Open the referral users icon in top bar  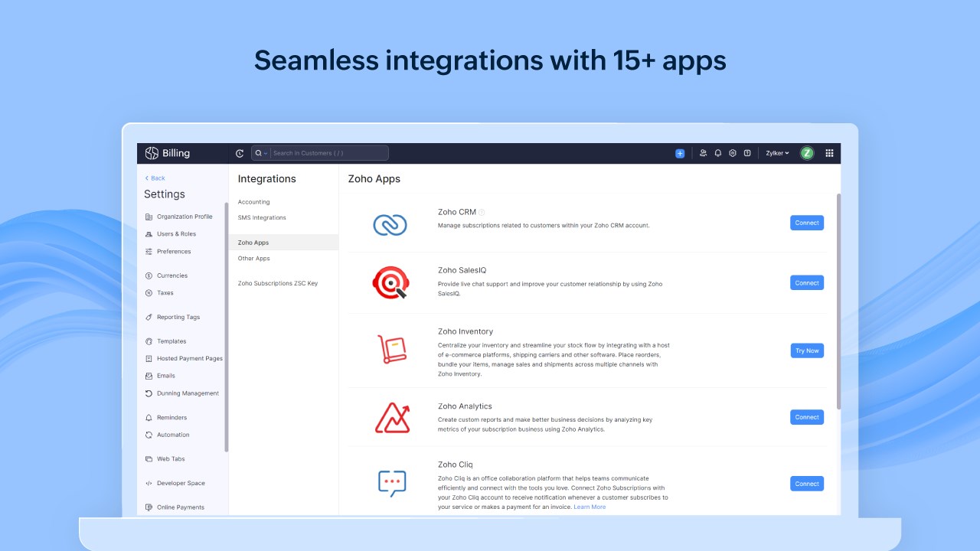[x=704, y=153]
